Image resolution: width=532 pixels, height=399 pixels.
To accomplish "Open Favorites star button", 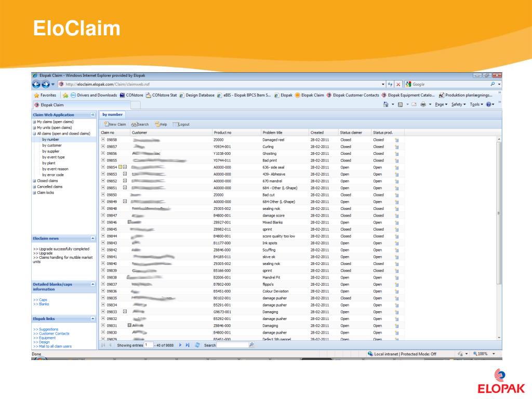I will [x=46, y=96].
